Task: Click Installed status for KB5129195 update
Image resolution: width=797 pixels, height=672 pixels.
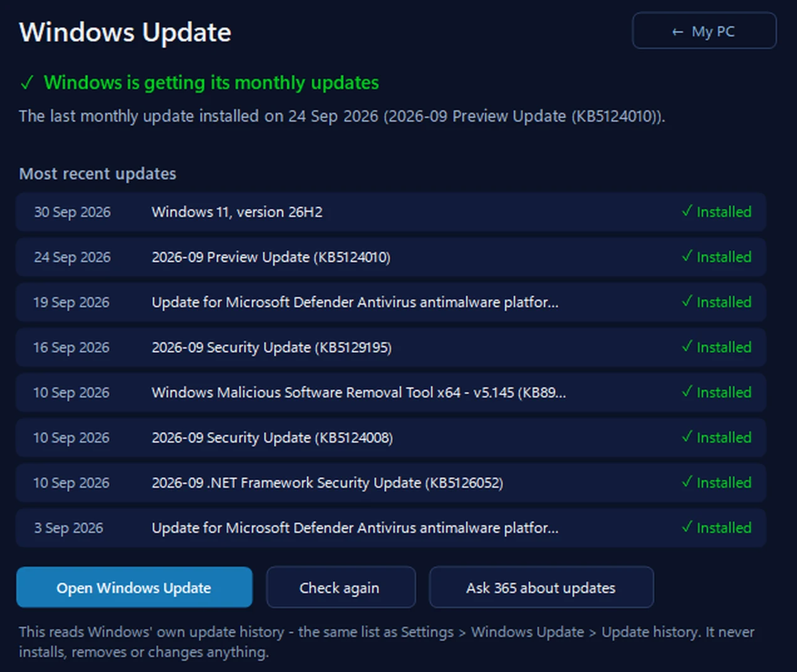Action: tap(717, 347)
